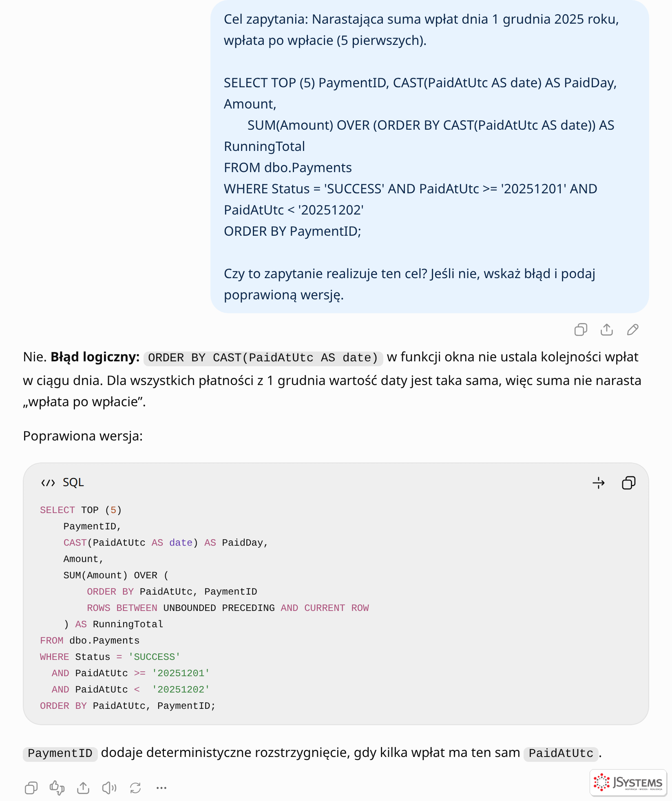This screenshot has height=801, width=672.
Task: Click the JSystems logo
Action: click(x=628, y=782)
